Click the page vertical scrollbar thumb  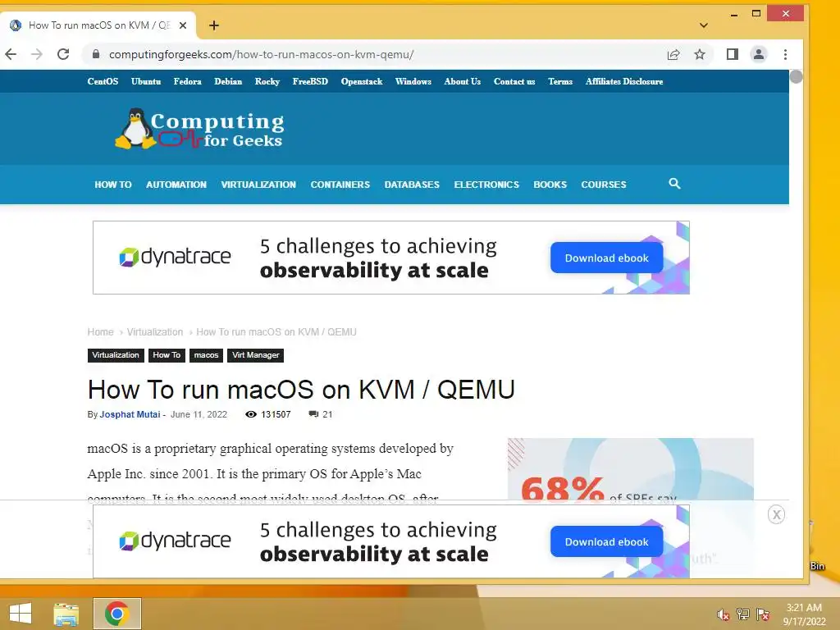click(796, 76)
